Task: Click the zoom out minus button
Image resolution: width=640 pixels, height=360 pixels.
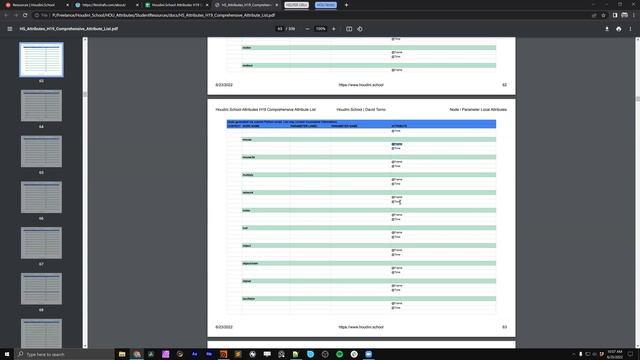Action: [307, 29]
